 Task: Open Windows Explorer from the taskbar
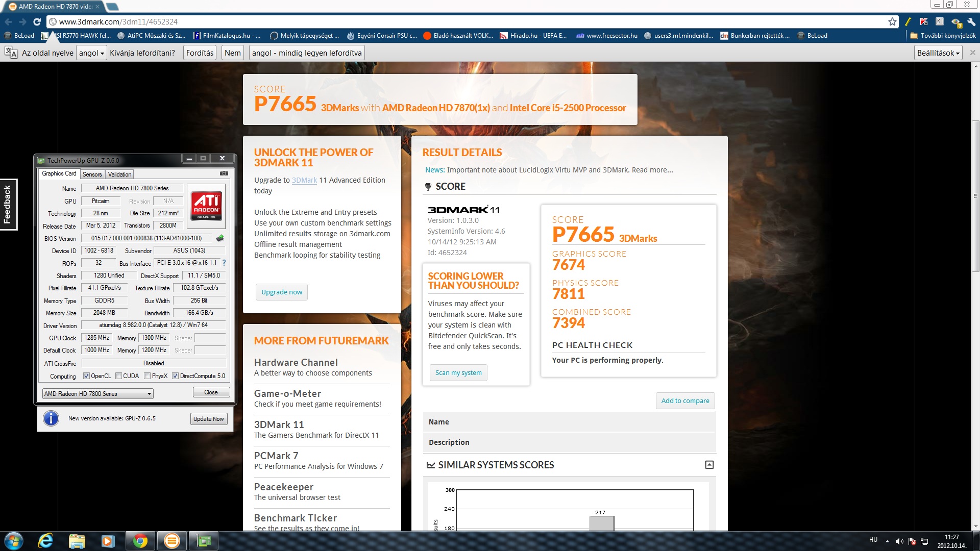[x=77, y=541]
